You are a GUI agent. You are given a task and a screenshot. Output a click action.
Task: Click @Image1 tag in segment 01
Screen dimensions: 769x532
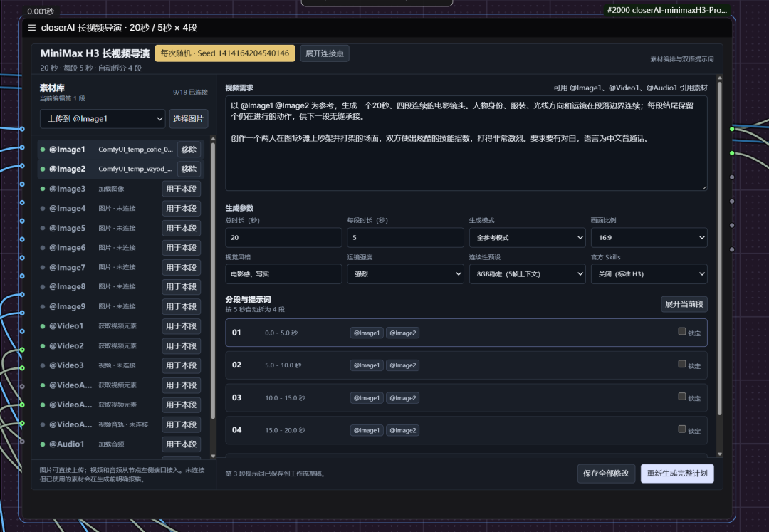[367, 333]
